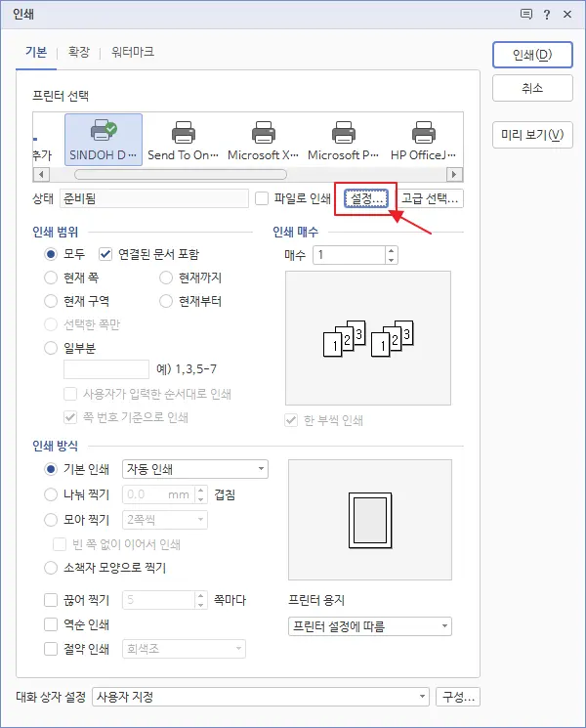Decrease the 매수 copy count
The image size is (586, 728).
tap(391, 260)
